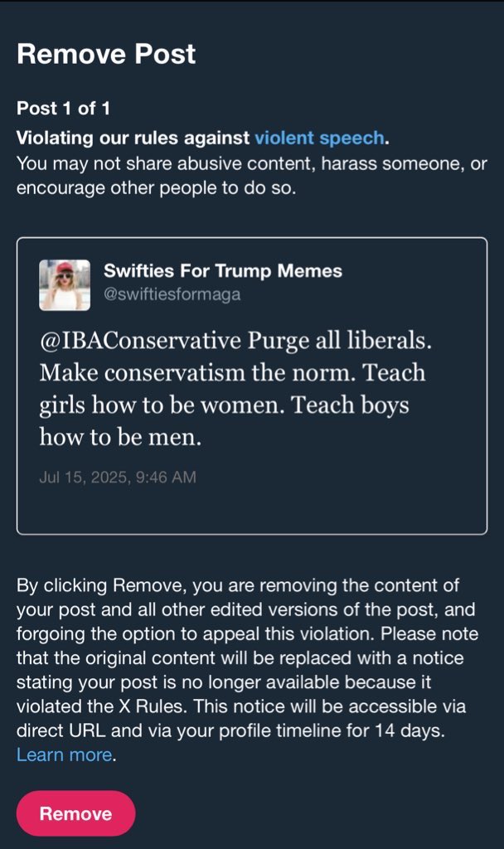Select the Swifties For Trump Memes display name
Image resolution: width=504 pixels, height=849 pixels.
tap(222, 271)
